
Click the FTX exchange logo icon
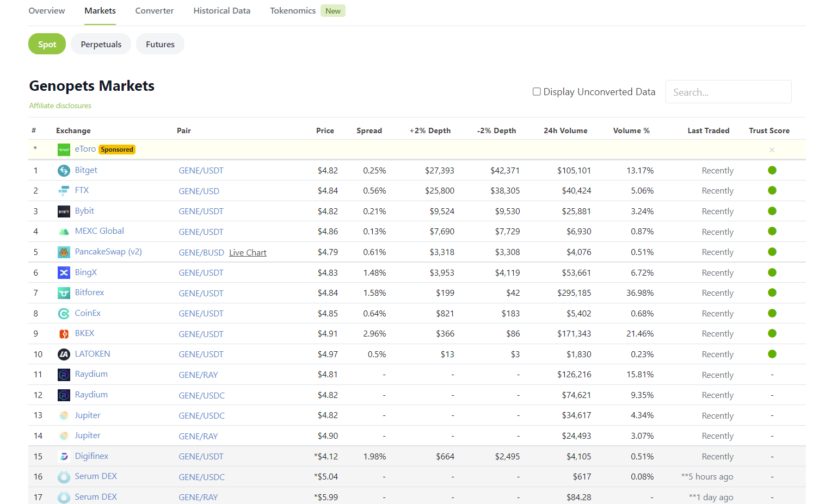[x=64, y=191]
